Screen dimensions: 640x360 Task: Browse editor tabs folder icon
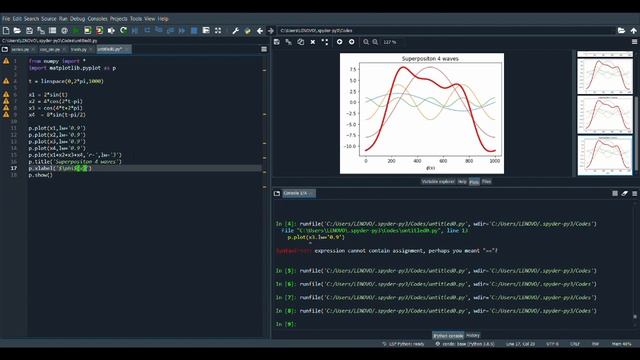[x=5, y=49]
